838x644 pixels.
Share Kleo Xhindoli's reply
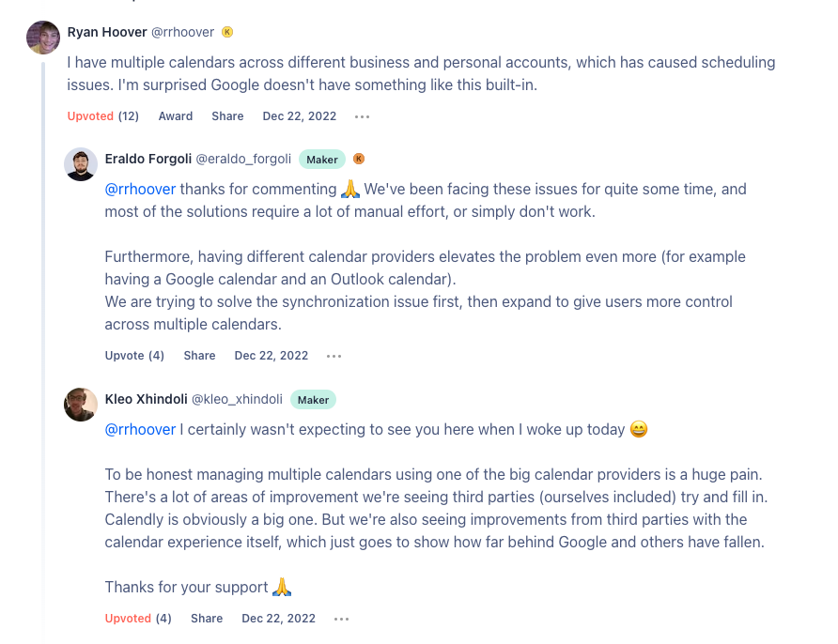coord(207,619)
